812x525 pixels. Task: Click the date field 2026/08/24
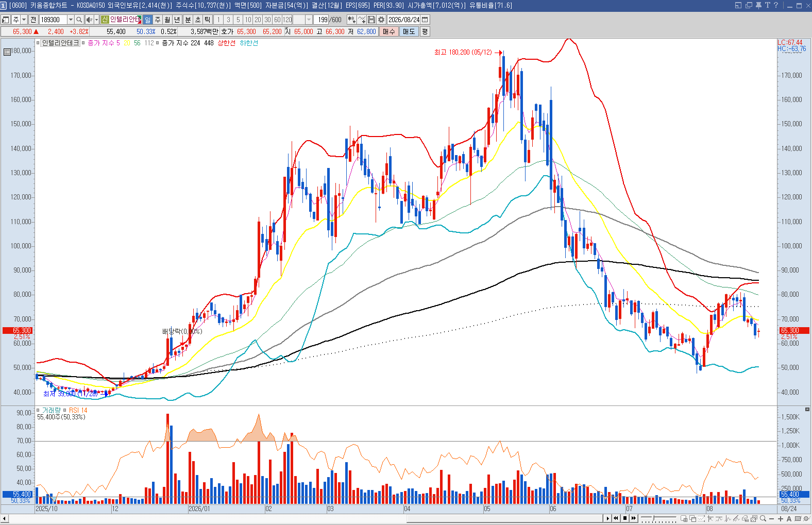pos(404,20)
